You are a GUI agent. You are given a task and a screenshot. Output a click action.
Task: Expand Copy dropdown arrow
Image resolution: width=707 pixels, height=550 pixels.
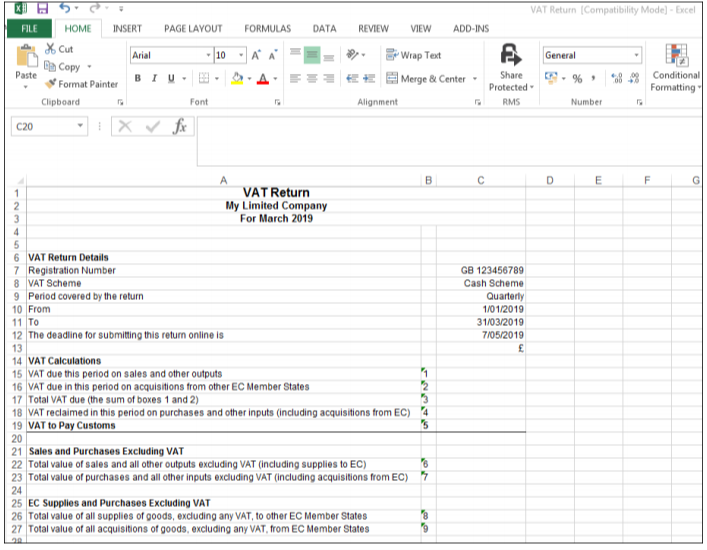click(89, 67)
